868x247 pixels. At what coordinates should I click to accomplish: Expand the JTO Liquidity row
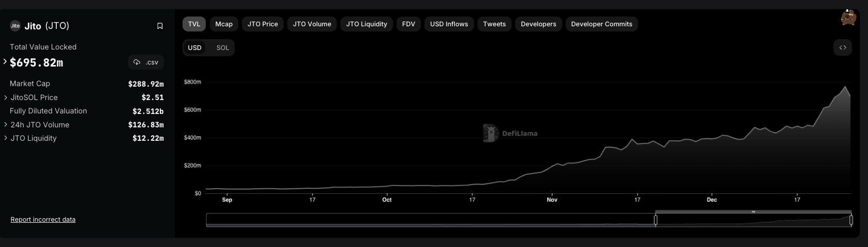(x=6, y=138)
